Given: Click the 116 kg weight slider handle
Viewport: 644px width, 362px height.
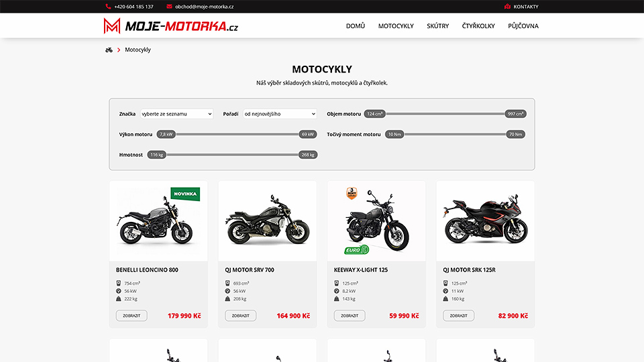Looking at the screenshot, I should (x=157, y=155).
